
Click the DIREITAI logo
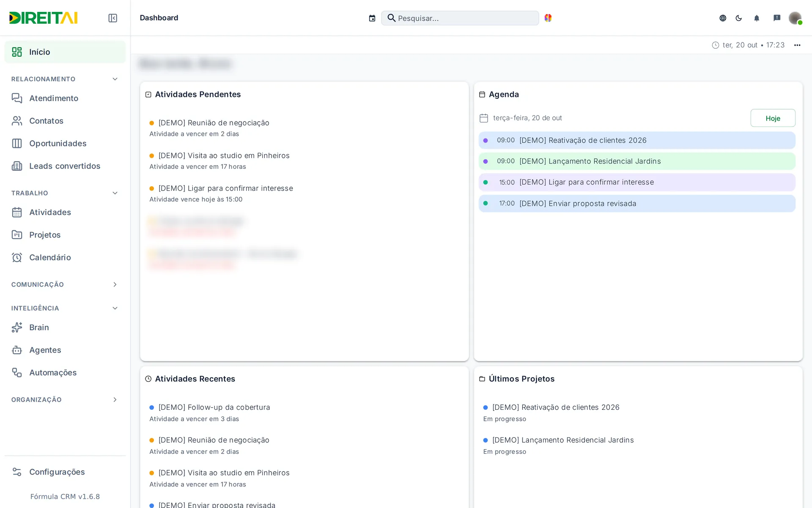click(x=43, y=18)
